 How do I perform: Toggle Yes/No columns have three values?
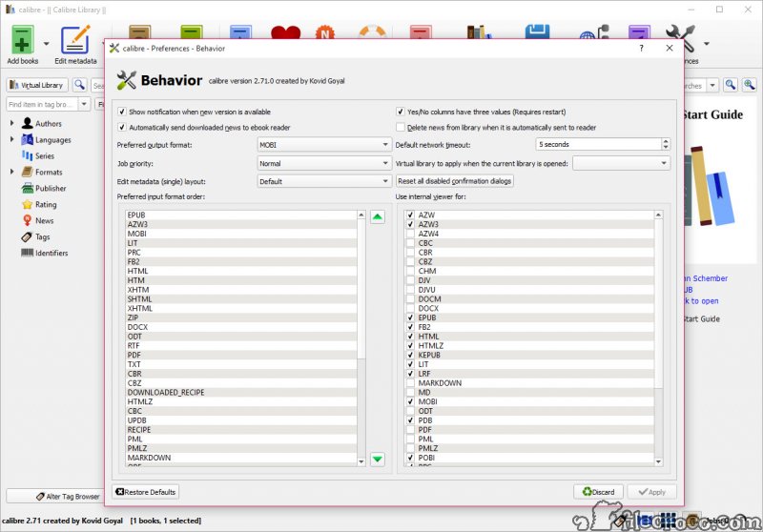pos(400,112)
